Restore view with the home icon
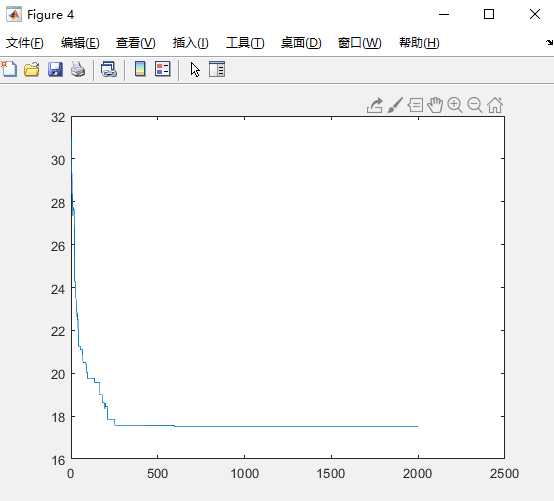554x501 pixels. pos(495,105)
